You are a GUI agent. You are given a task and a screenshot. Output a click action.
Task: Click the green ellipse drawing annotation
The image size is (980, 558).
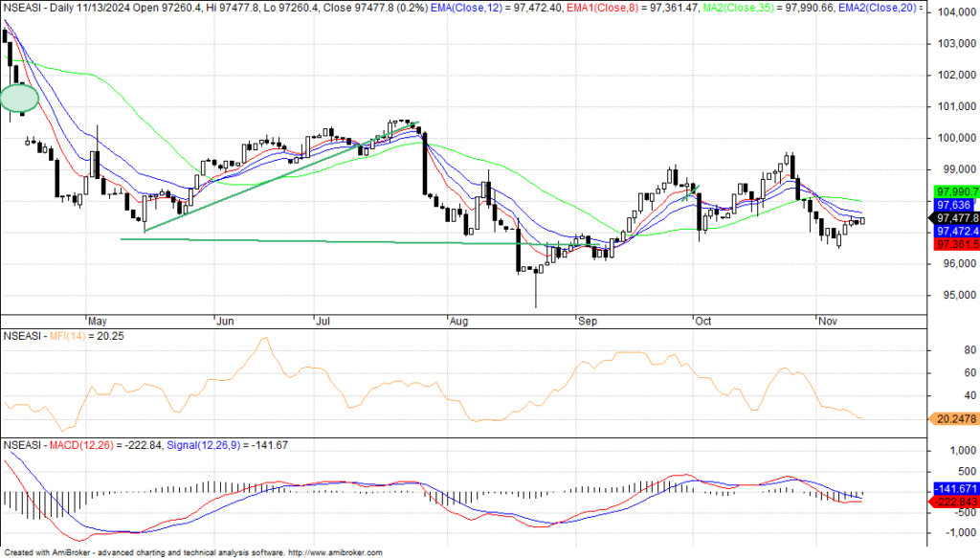click(18, 97)
